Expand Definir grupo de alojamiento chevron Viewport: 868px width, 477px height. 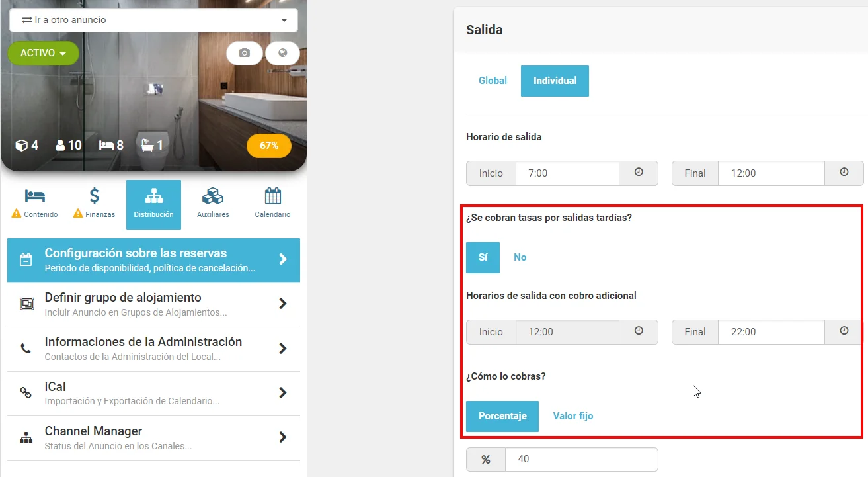click(283, 304)
